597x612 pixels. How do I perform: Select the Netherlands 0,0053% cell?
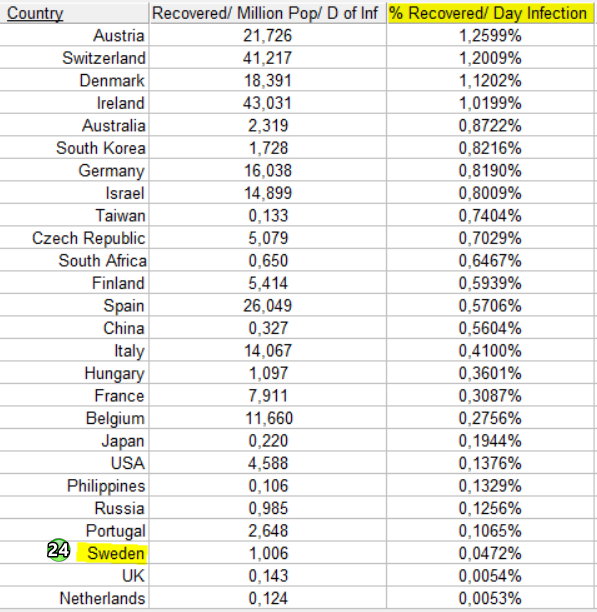[x=490, y=598]
